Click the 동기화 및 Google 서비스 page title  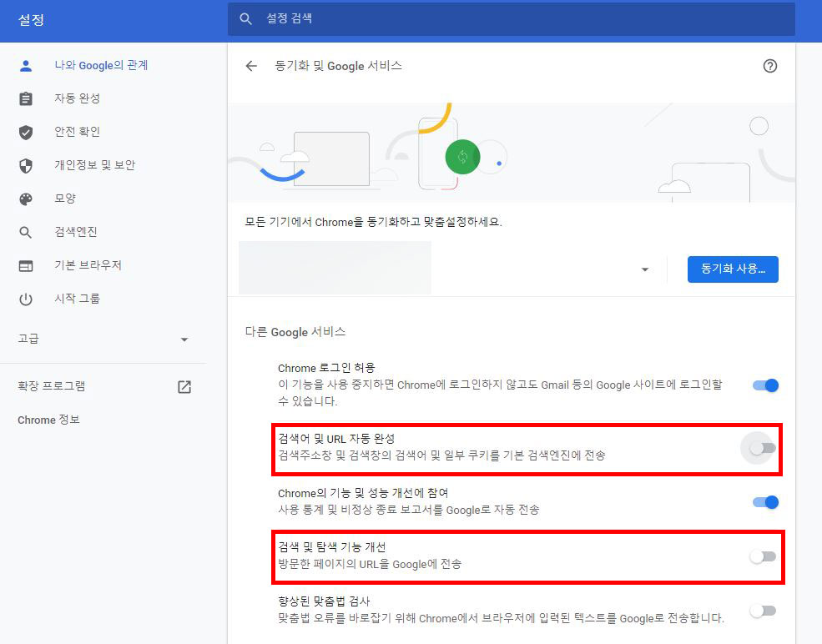(338, 66)
